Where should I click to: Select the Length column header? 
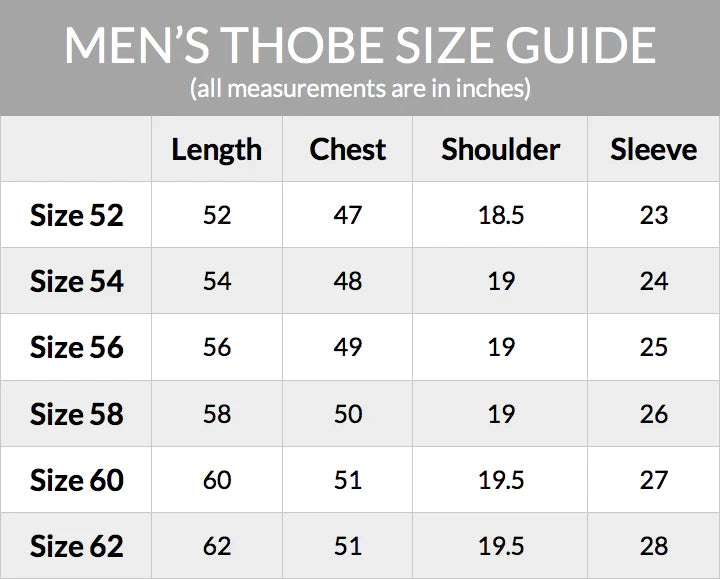click(217, 150)
